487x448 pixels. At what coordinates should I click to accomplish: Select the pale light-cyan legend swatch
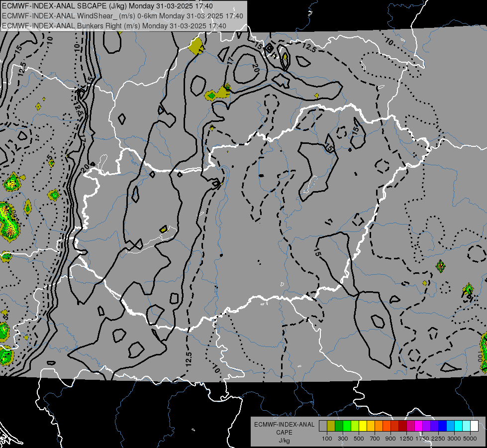tap(467, 426)
